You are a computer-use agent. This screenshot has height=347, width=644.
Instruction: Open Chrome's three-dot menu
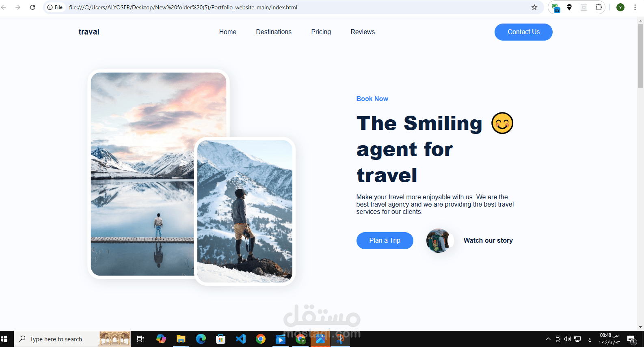coord(635,7)
